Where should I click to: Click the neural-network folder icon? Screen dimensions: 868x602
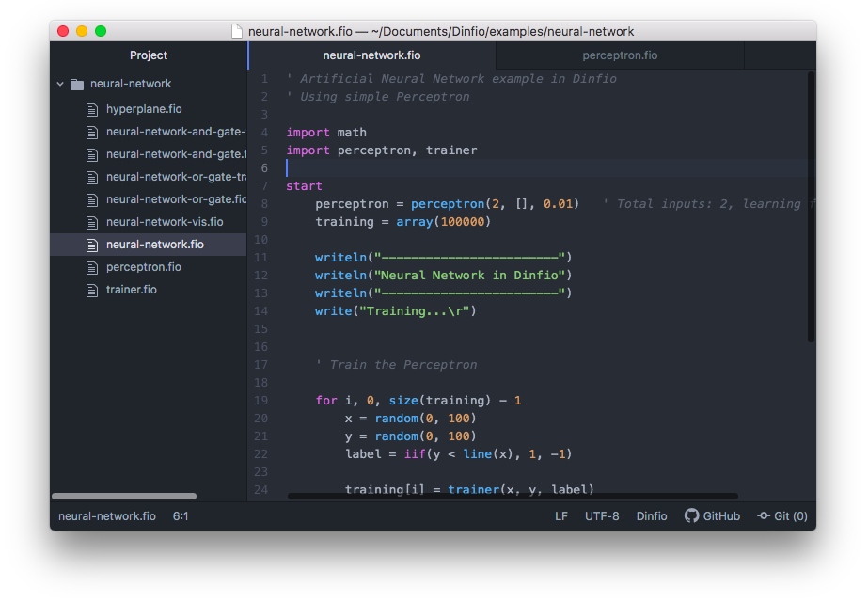pos(77,84)
